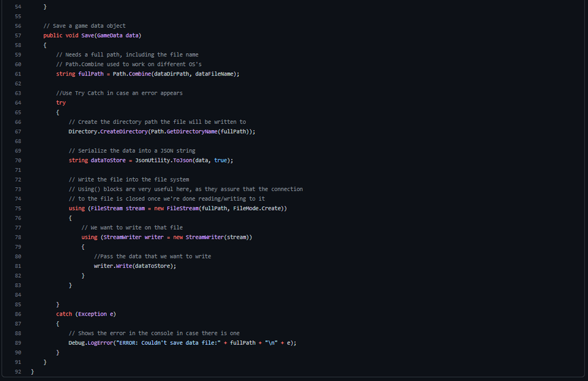This screenshot has width=588, height=381.
Task: Click line number 57
Action: pyautogui.click(x=18, y=35)
